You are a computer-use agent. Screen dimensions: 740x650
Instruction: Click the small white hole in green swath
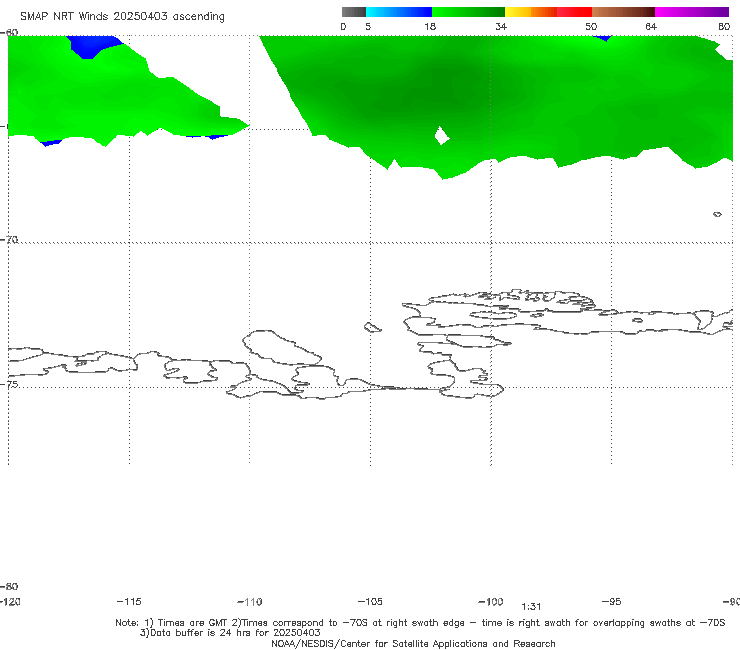[x=442, y=136]
